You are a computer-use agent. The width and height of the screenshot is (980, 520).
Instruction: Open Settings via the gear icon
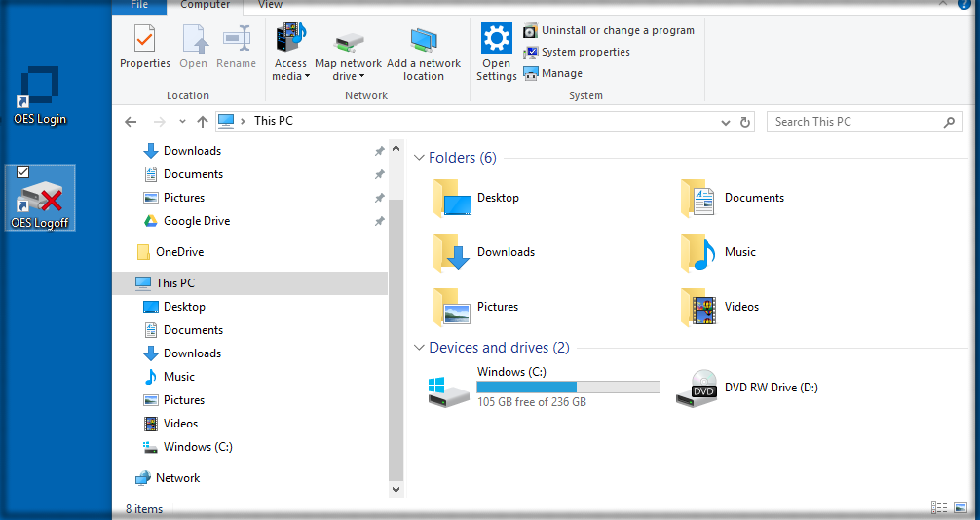(496, 39)
